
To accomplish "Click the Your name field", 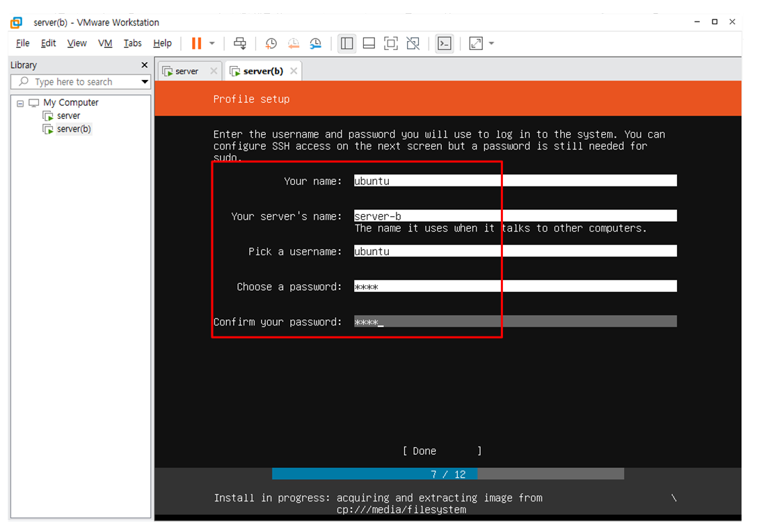I will pos(516,181).
